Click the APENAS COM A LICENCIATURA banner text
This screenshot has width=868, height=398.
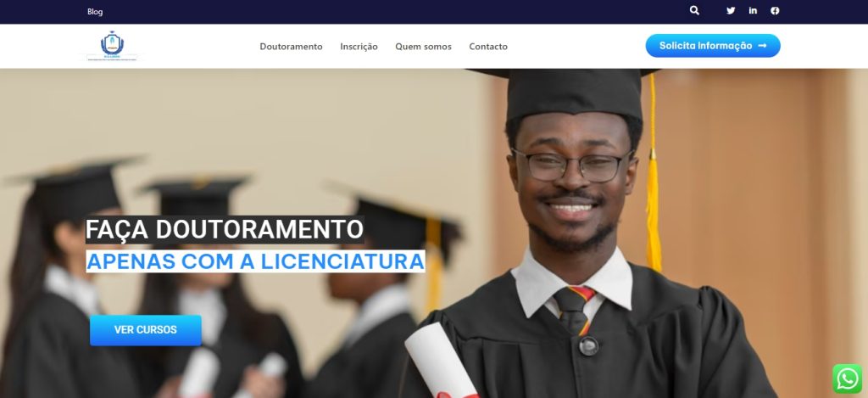click(255, 261)
